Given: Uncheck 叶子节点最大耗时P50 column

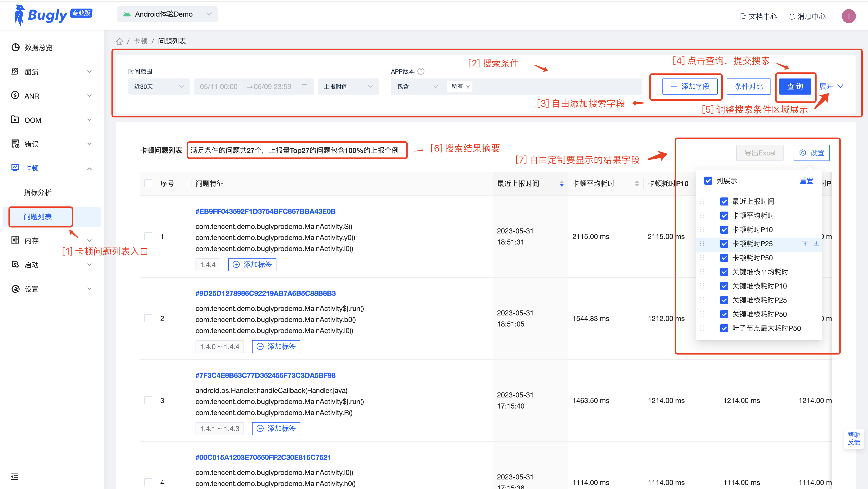Looking at the screenshot, I should tap(724, 328).
